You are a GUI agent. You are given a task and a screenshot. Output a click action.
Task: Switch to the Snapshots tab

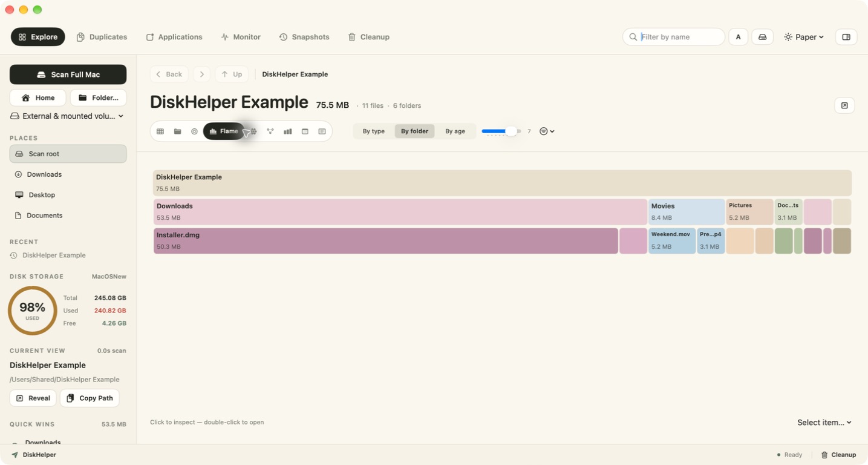[304, 37]
